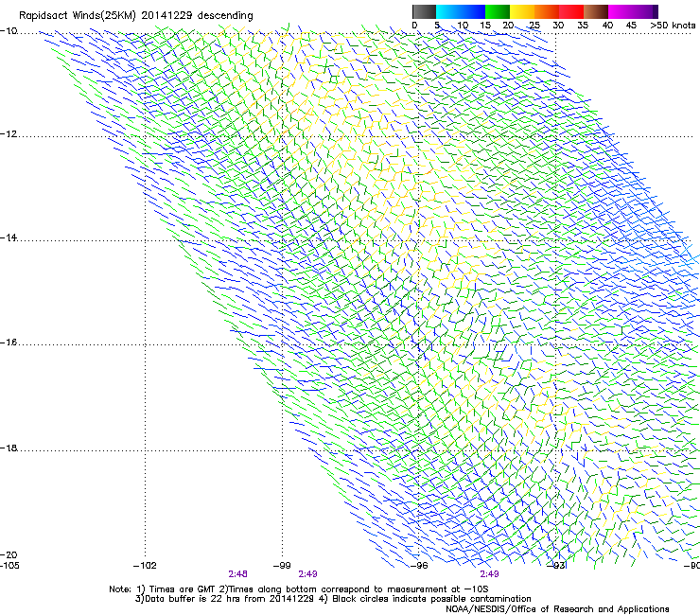Click the brown 35-40 knots color band

pos(596,11)
